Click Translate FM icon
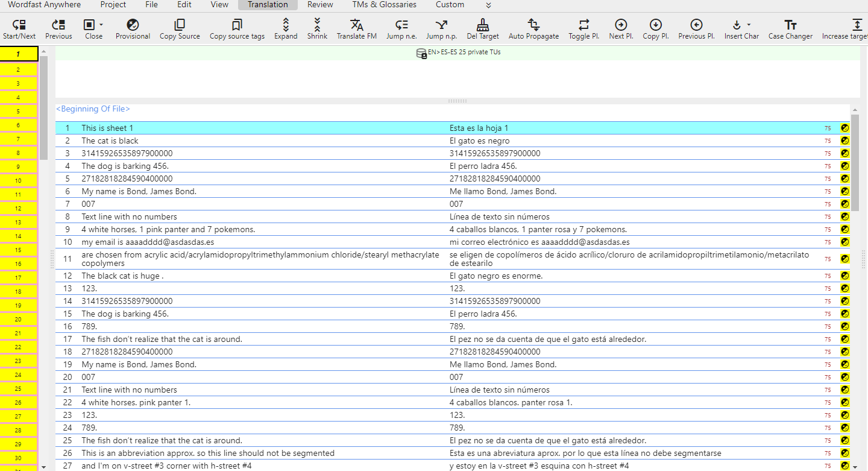The width and height of the screenshot is (868, 471). [x=357, y=25]
